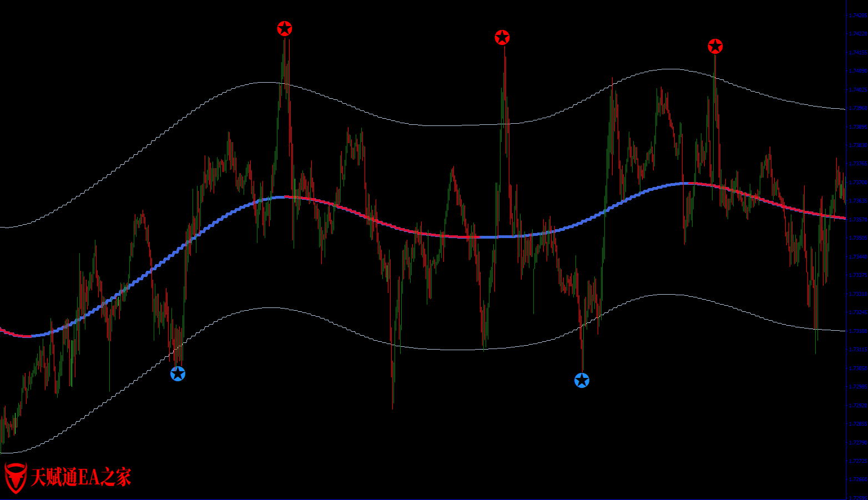Click the 1.74285 price axis label
The width and height of the screenshot is (868, 500).
pyautogui.click(x=857, y=16)
